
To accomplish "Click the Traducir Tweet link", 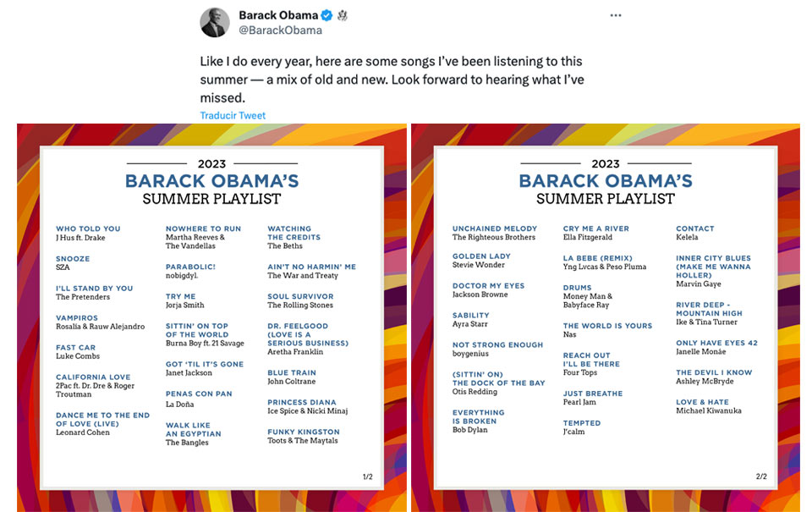I will [x=233, y=115].
